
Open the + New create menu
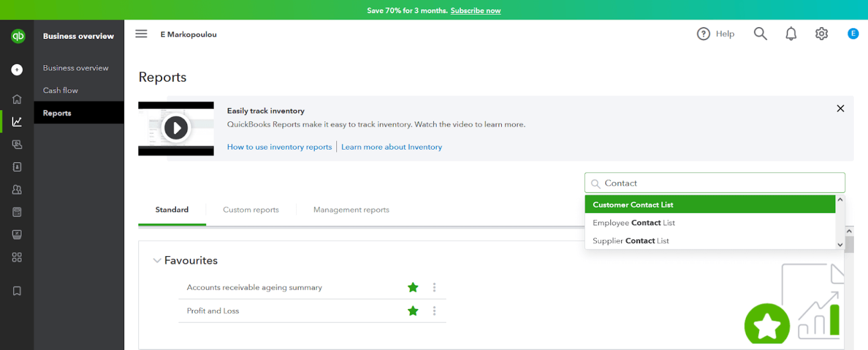17,69
